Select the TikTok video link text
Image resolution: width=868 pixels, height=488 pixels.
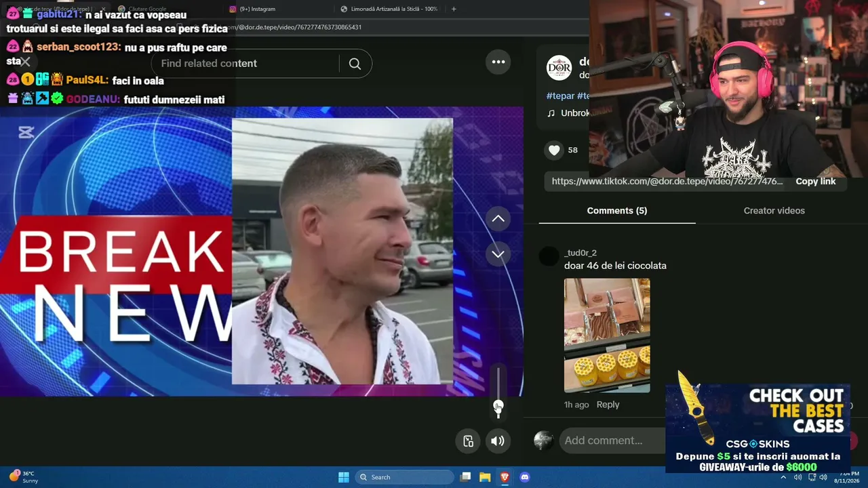[667, 182]
